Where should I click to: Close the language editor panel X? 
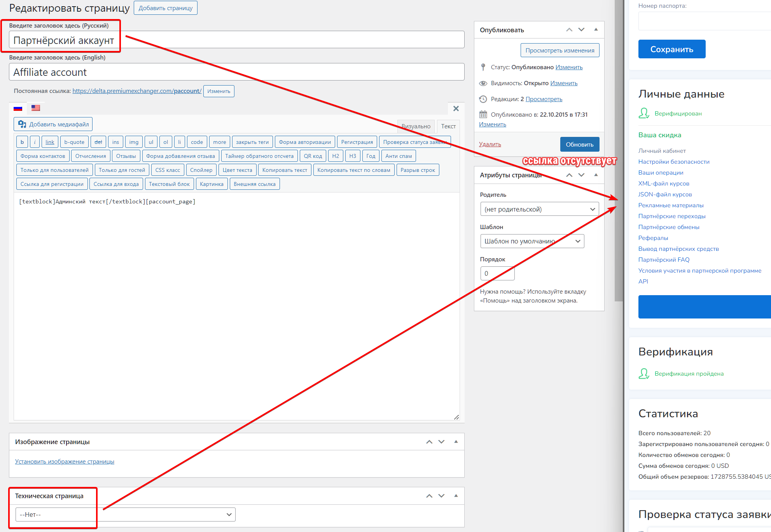pos(456,108)
